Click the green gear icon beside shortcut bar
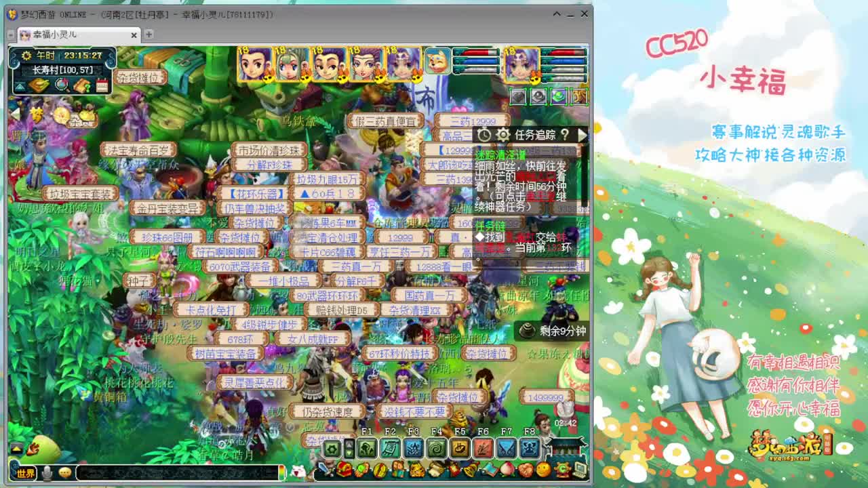This screenshot has height=488, width=868. coord(332,449)
